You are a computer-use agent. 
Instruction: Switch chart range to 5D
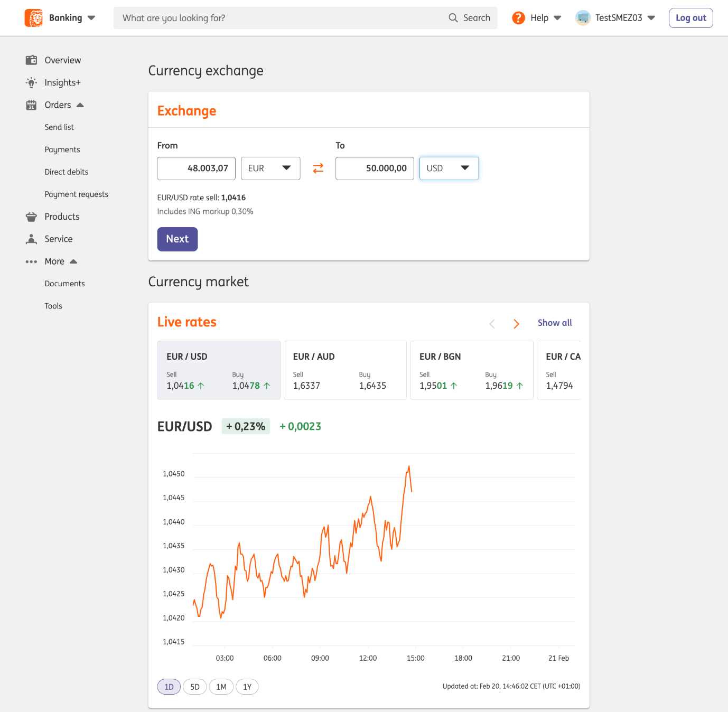tap(195, 687)
